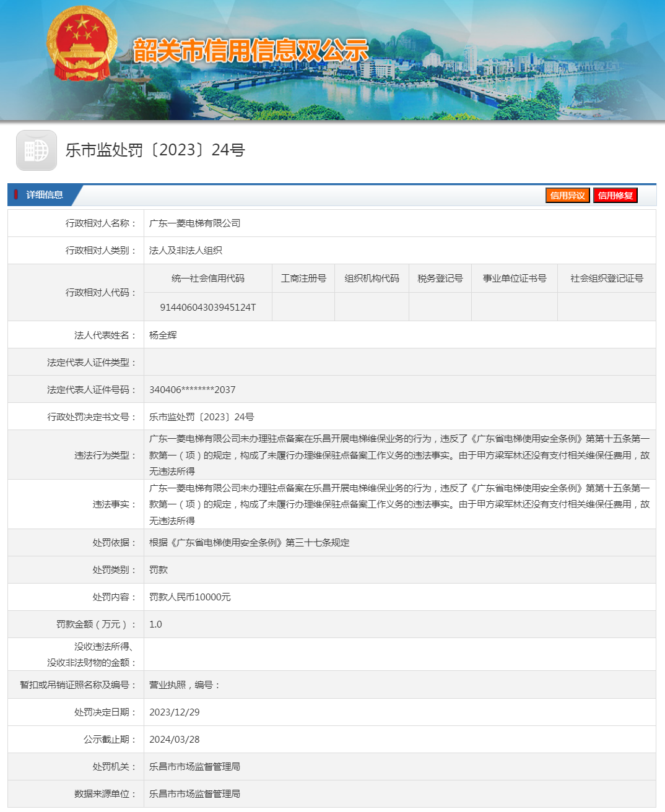
Task: Click the 暂扣或吊销证照名称及编号 label
Action: (78, 685)
